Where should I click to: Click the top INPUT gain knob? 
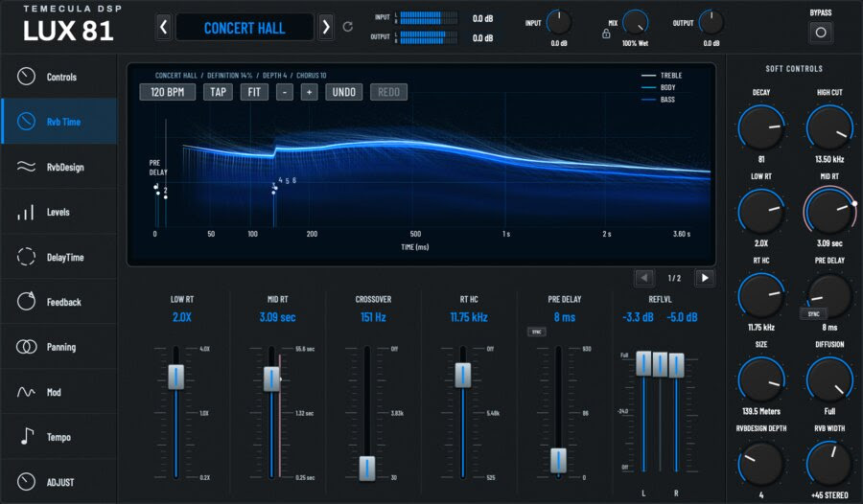coord(559,23)
